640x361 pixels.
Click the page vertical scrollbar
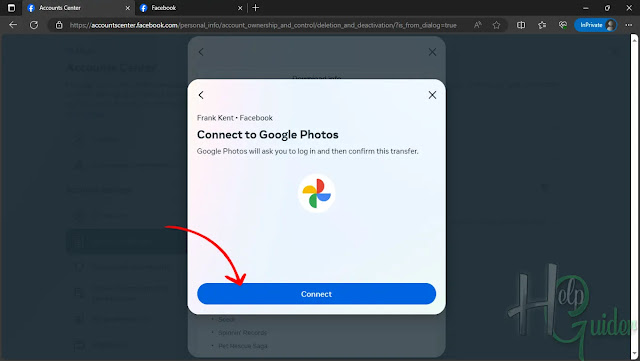point(634,196)
